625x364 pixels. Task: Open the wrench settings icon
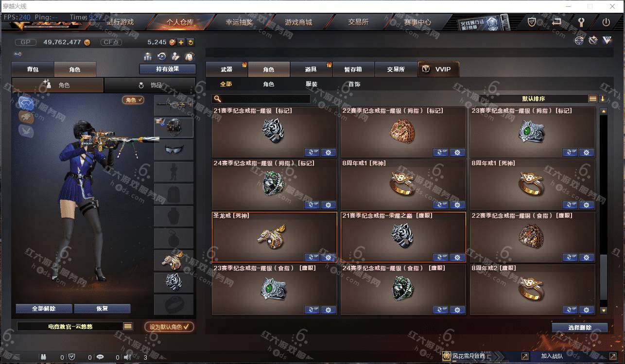coord(581,22)
